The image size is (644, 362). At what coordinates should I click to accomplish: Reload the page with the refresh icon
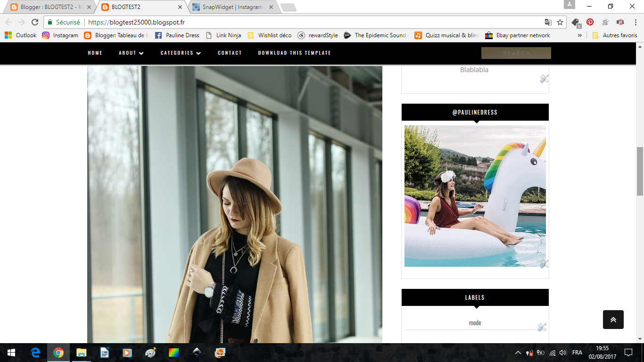click(x=35, y=22)
